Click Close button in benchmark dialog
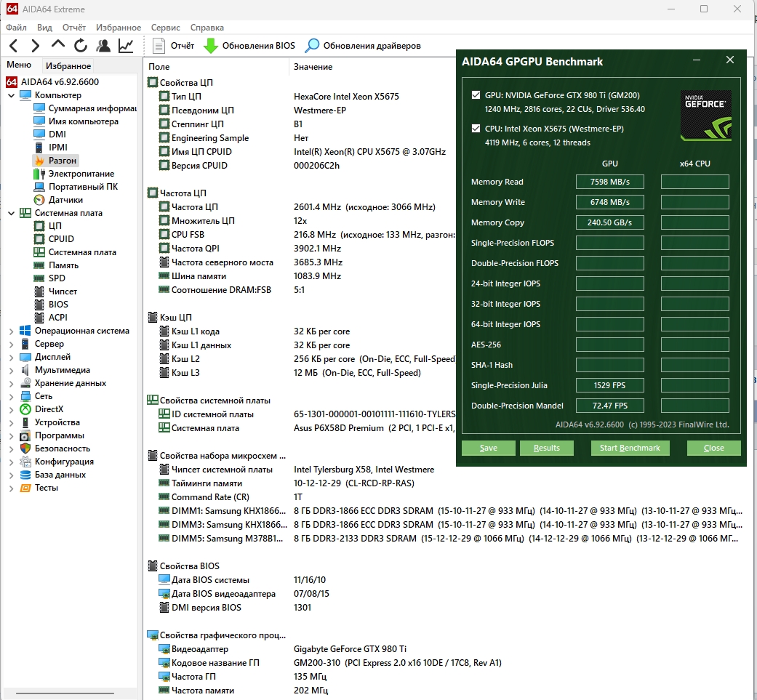 point(713,448)
